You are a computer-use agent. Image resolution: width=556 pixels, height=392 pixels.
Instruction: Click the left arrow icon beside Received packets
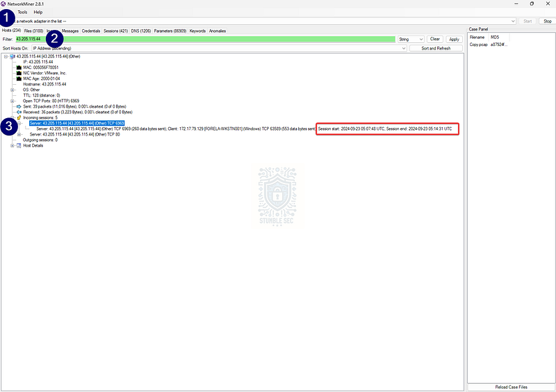19,112
